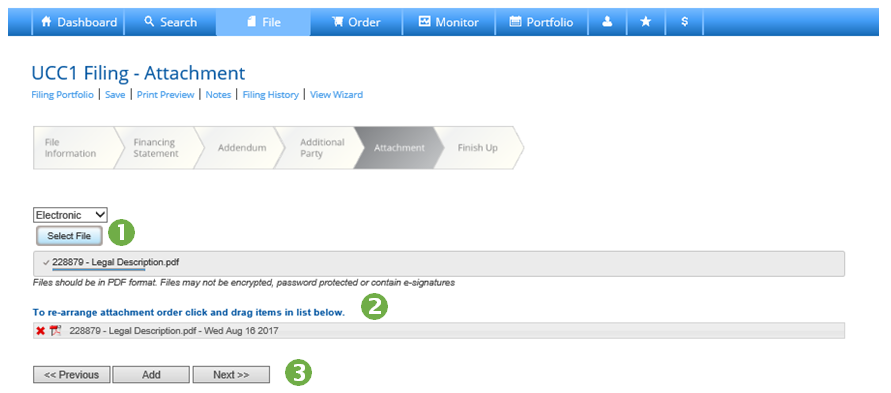Go to File Information wizard step

[x=74, y=148]
